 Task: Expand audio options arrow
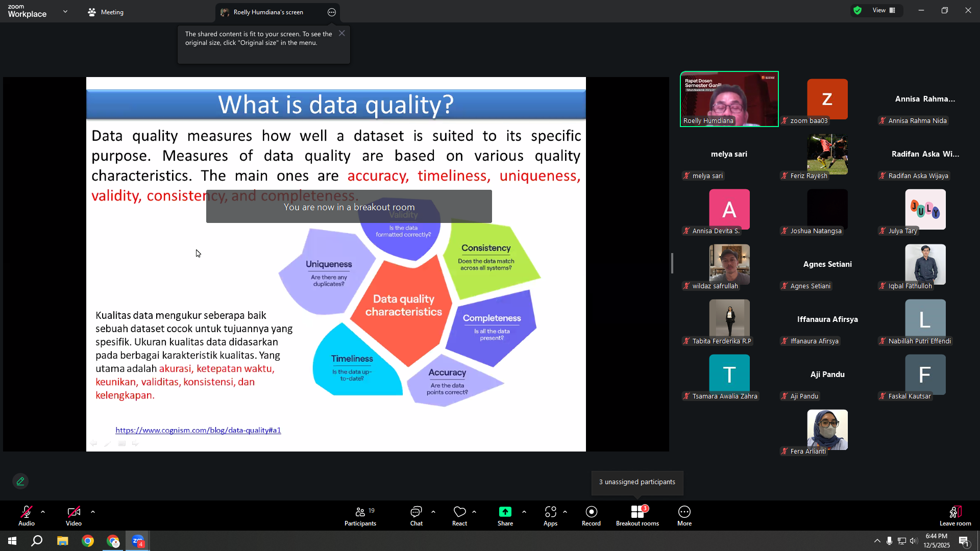[43, 512]
